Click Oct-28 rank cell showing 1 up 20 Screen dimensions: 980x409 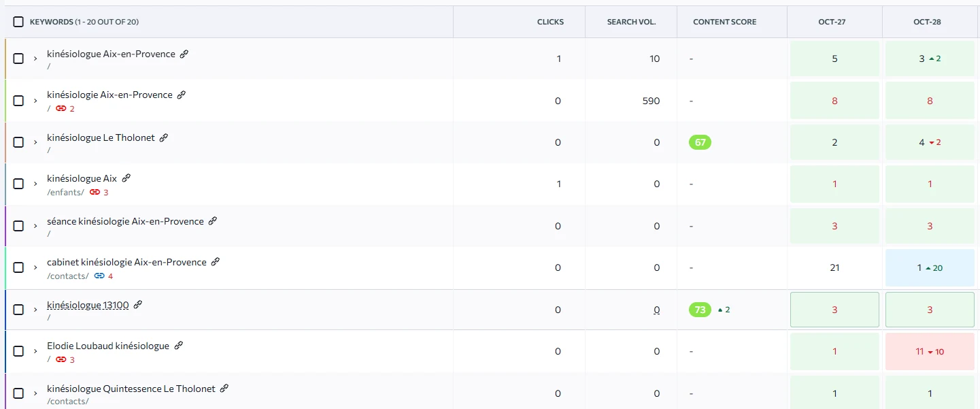tap(930, 267)
